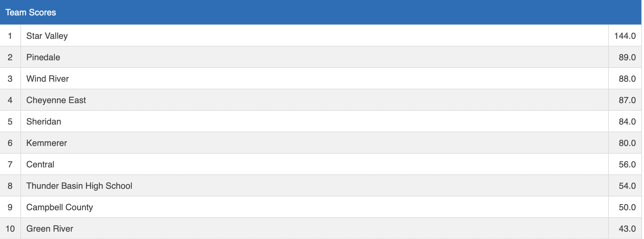Select the Star Valley team name
Screen dimensions: 644x239
click(x=47, y=36)
